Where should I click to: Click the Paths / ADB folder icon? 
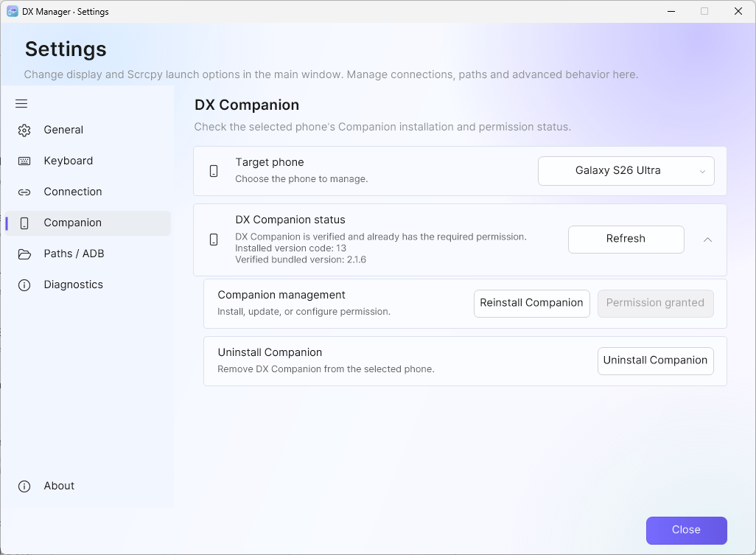[24, 254]
